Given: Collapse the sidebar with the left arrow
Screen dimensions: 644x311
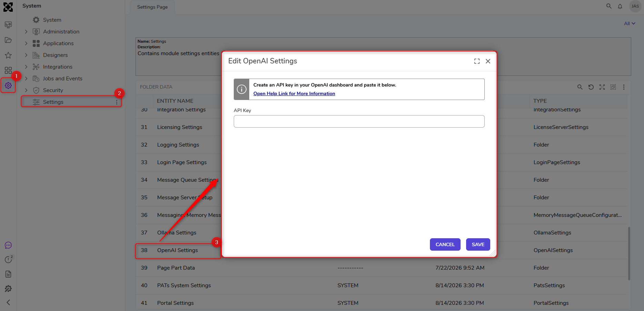Looking at the screenshot, I should tap(8, 302).
